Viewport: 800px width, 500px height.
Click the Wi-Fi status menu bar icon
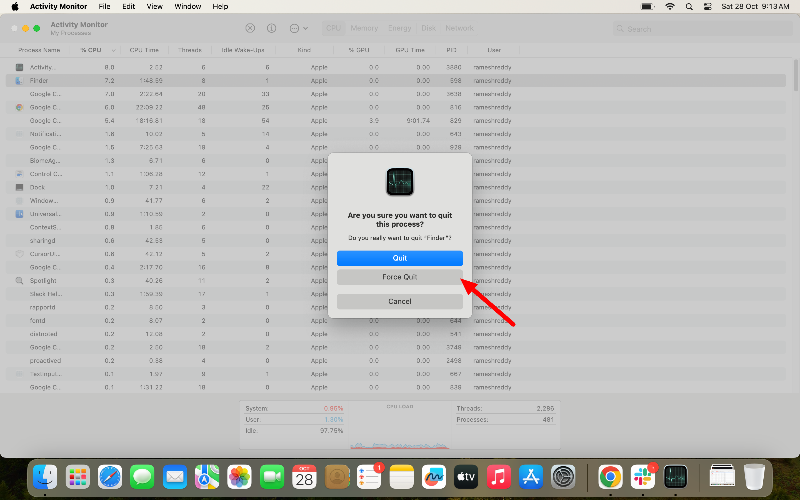670,7
